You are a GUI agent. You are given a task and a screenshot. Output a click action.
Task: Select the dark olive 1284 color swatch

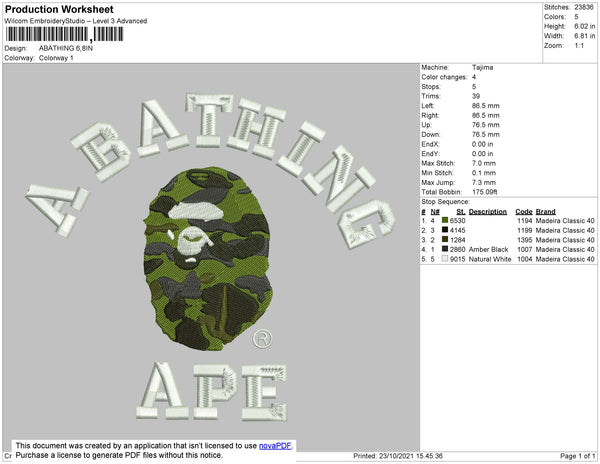click(x=445, y=239)
